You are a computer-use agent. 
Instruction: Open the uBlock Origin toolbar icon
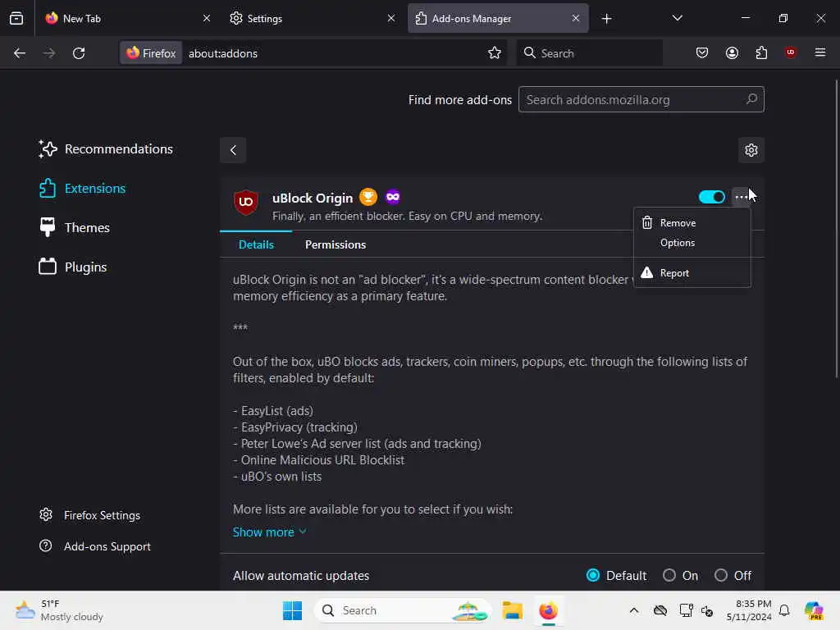[x=790, y=52]
